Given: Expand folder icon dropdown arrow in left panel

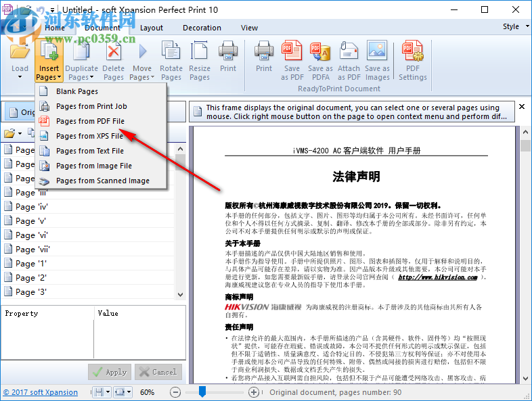Looking at the screenshot, I should point(20,133).
